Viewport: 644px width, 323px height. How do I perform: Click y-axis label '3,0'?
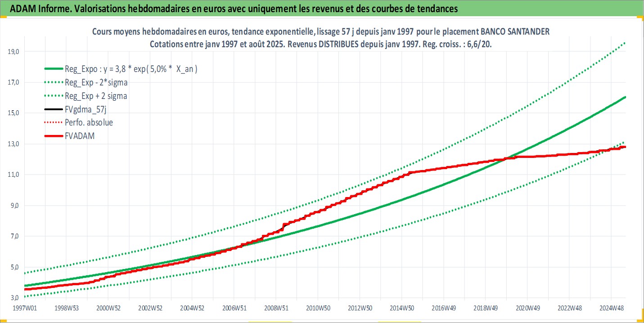14,298
